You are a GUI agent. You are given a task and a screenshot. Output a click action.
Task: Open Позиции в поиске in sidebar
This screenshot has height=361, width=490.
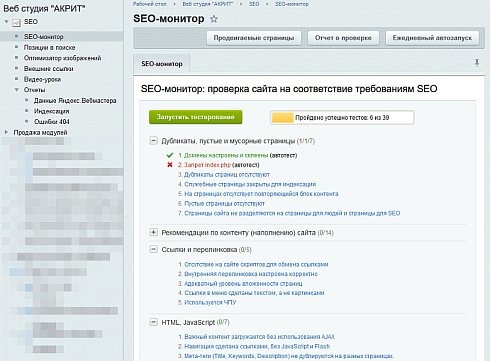[x=49, y=47]
